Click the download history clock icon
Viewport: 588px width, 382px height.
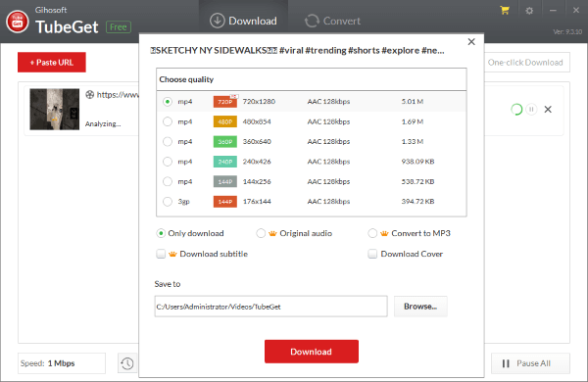pos(127,363)
